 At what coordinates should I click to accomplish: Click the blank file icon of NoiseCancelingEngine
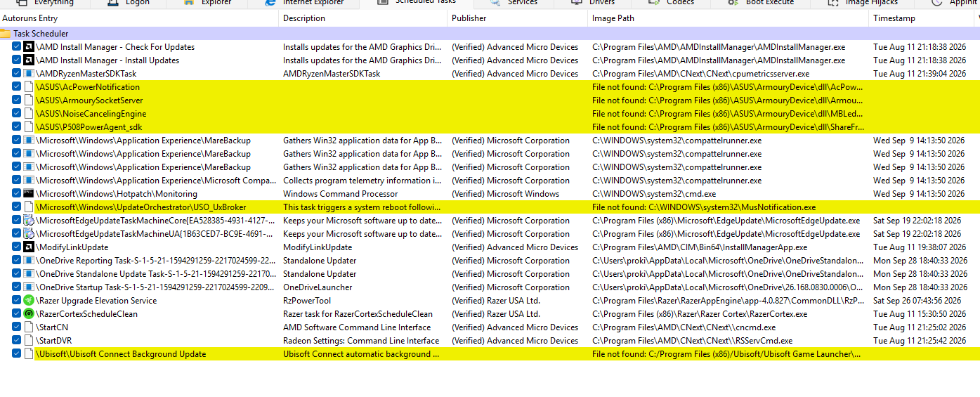29,114
